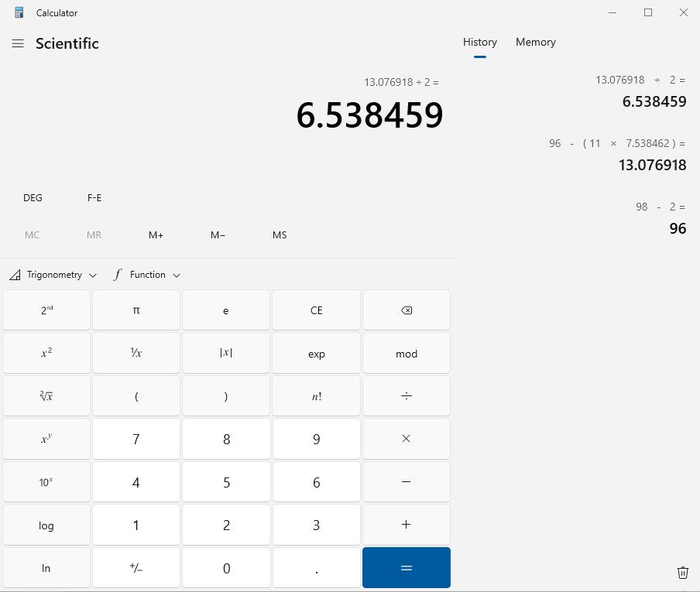This screenshot has height=592, width=700.
Task: Store value with MS button
Action: (x=280, y=234)
